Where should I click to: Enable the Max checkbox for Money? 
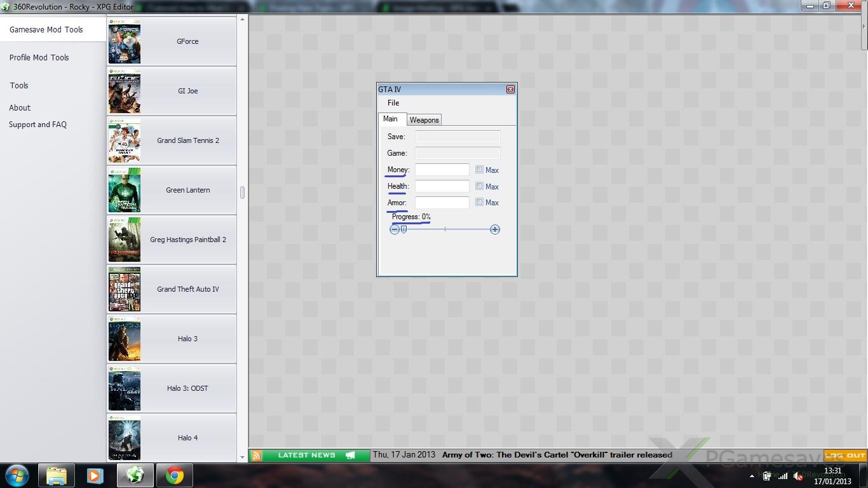[x=480, y=170]
